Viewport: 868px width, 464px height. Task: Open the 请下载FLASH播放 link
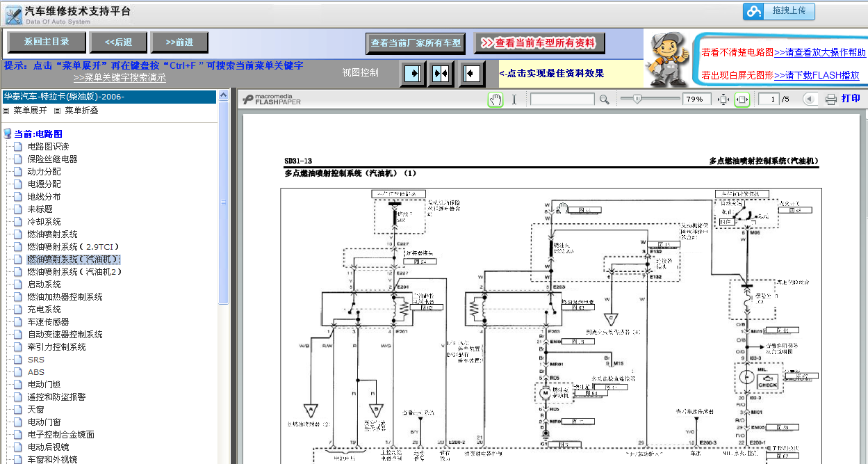pyautogui.click(x=817, y=75)
